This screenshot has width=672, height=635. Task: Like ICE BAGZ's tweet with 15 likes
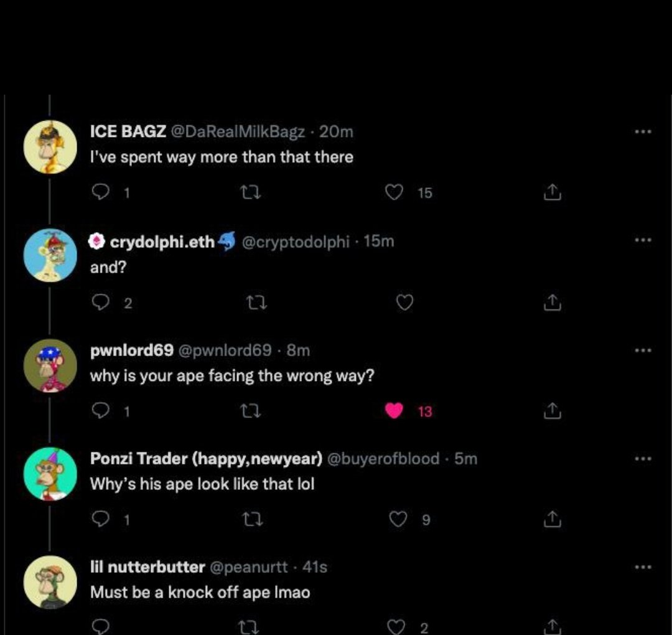[394, 194]
